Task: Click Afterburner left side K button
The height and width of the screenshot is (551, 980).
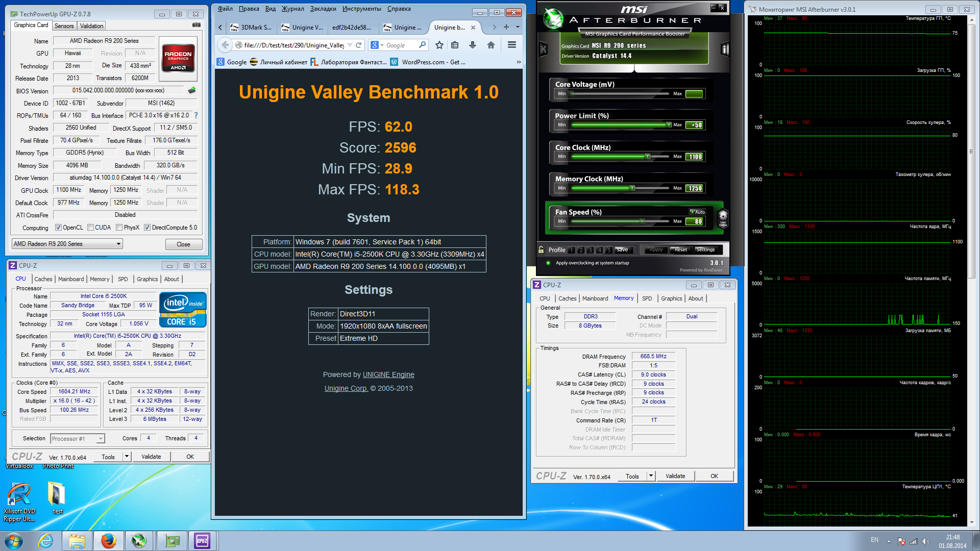Action: click(x=544, y=49)
